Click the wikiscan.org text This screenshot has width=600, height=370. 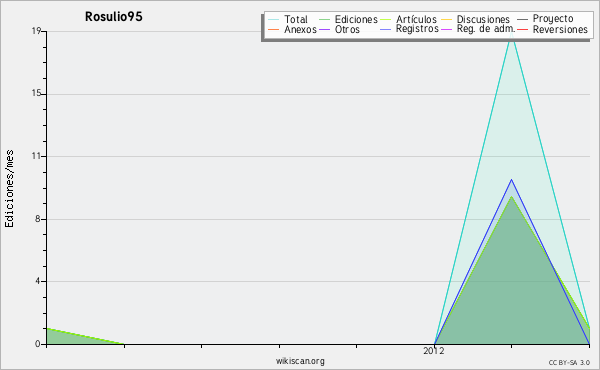300,361
